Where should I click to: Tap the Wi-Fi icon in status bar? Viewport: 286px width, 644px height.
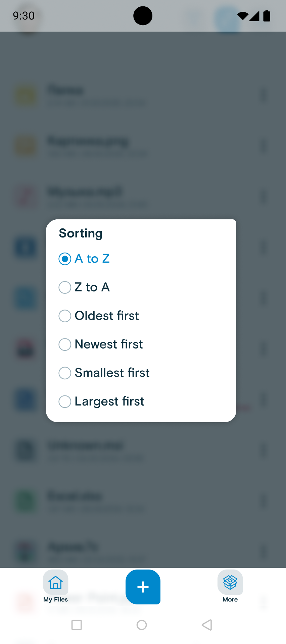(242, 16)
